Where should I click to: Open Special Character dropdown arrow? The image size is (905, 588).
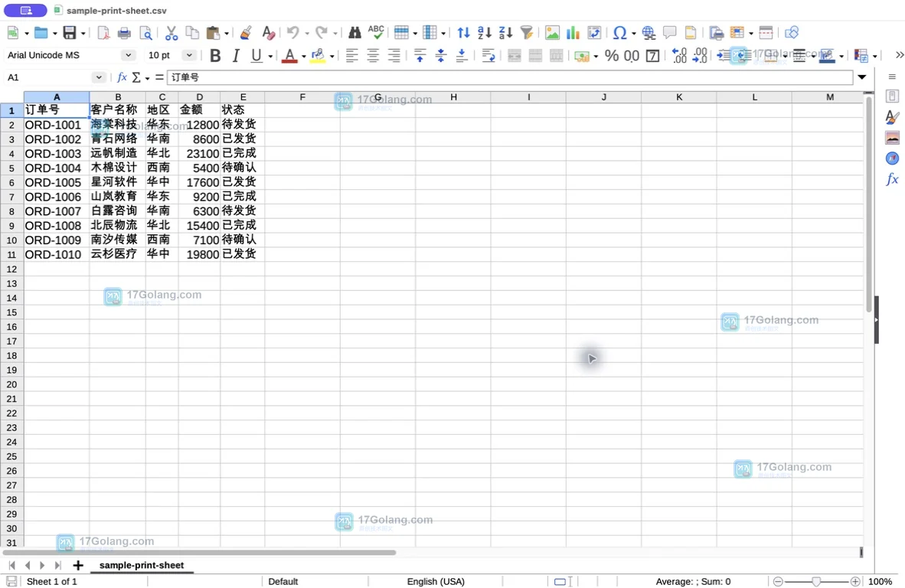click(634, 34)
